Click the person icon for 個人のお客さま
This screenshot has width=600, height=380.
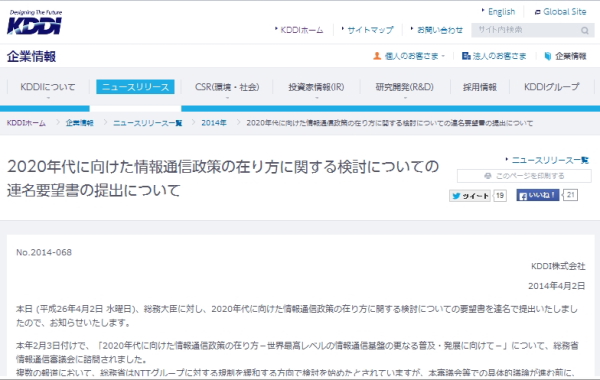click(377, 56)
